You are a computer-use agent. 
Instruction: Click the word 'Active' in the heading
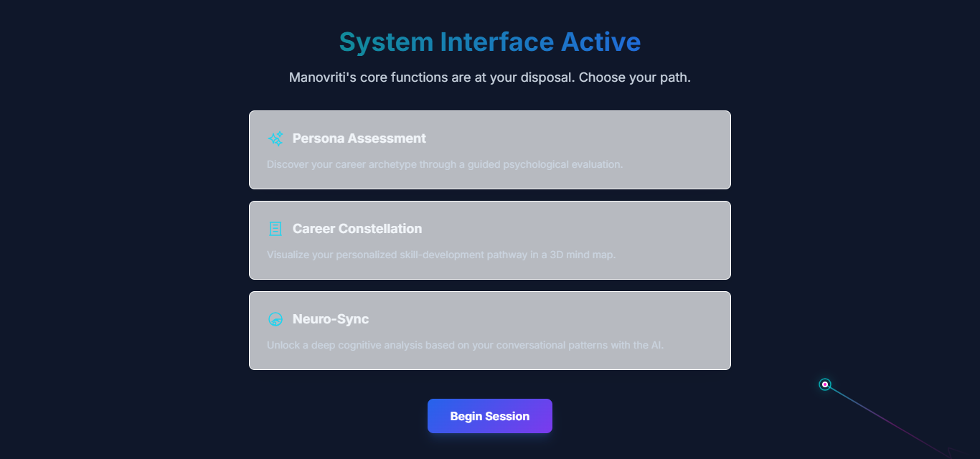click(600, 42)
